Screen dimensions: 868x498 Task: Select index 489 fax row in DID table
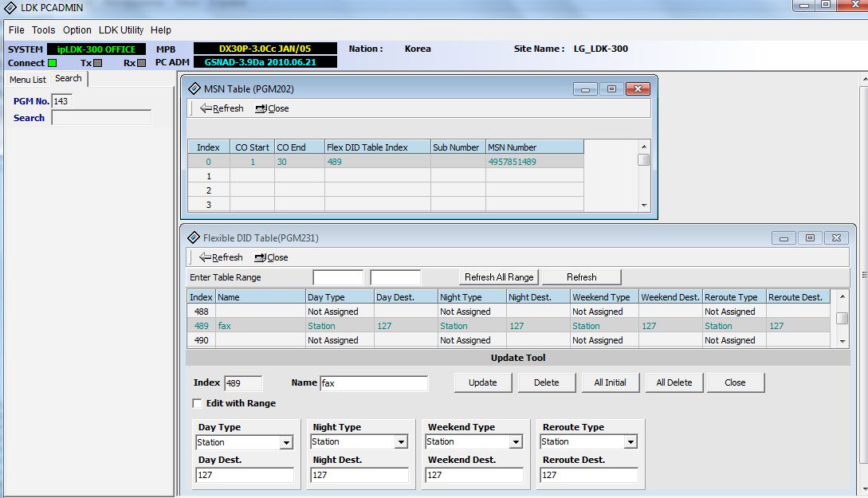tap(399, 326)
